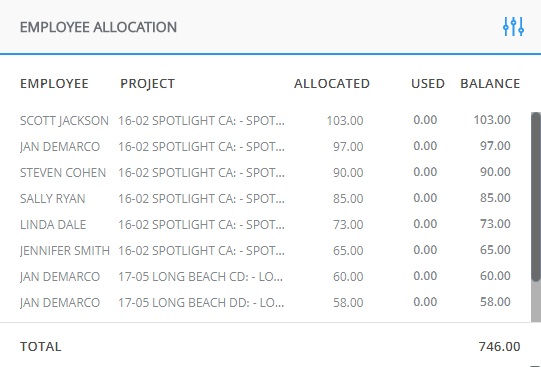This screenshot has width=541, height=367.
Task: Click the vertical scrollbar thumb
Action: tap(536, 197)
